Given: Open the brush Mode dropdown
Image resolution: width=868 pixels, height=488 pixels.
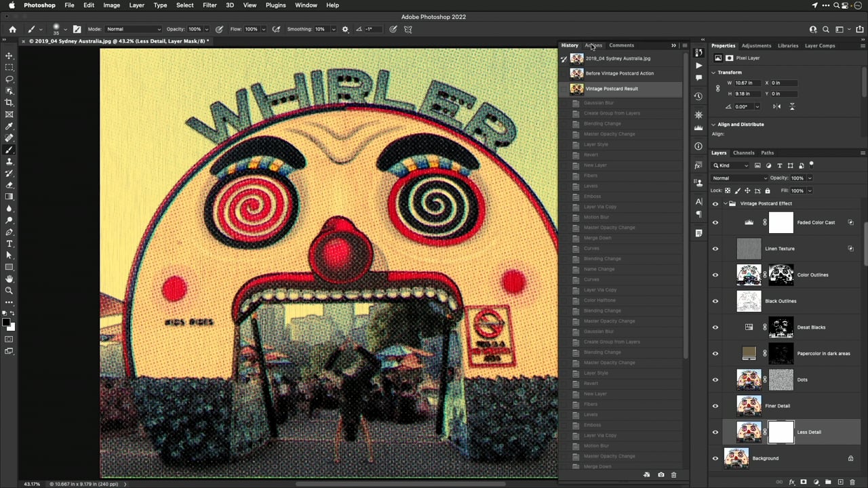Looking at the screenshot, I should 133,29.
